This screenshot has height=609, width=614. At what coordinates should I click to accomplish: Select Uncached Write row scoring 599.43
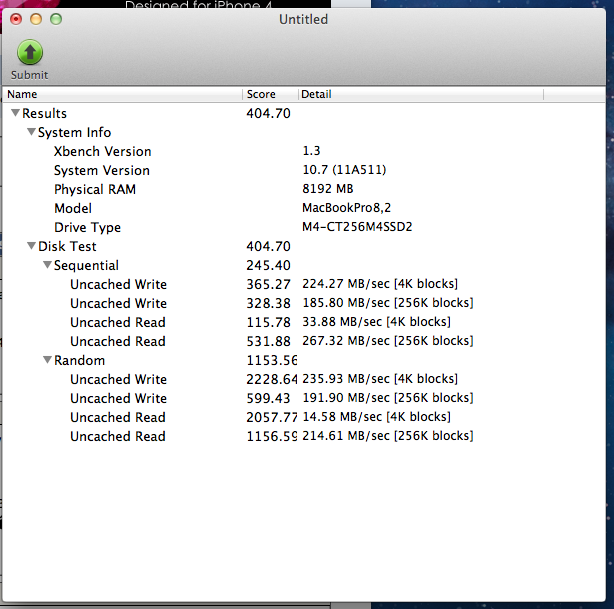coord(304,398)
